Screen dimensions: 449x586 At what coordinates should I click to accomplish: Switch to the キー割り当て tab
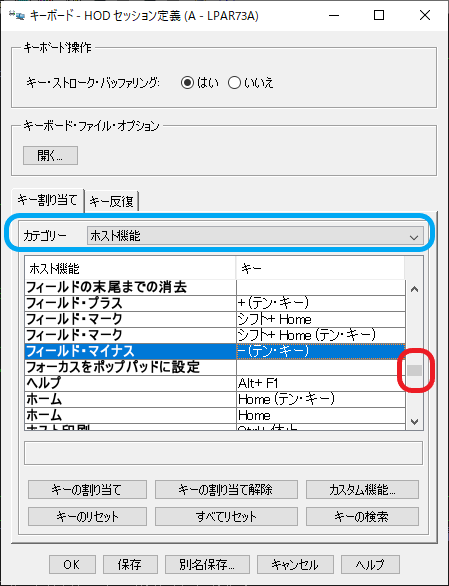47,200
